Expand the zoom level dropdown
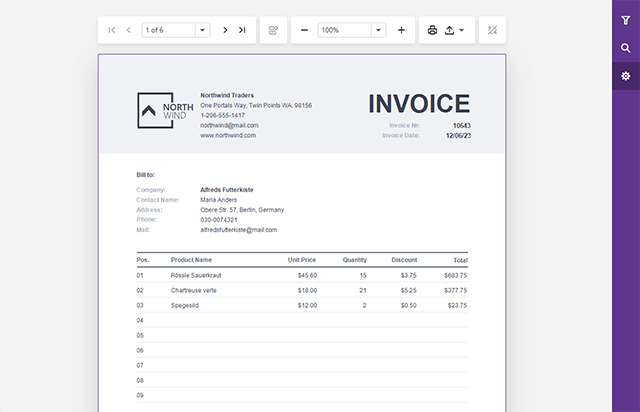The image size is (640, 412). (x=378, y=30)
